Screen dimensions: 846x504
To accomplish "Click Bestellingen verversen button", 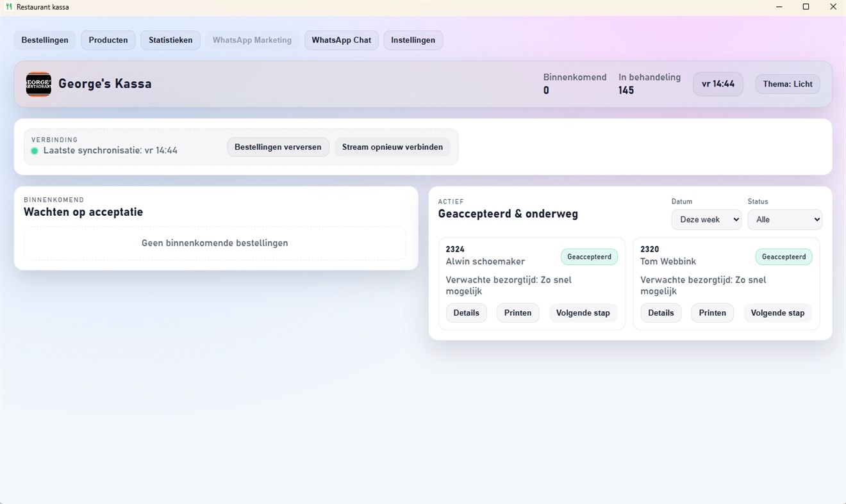I will coord(278,147).
